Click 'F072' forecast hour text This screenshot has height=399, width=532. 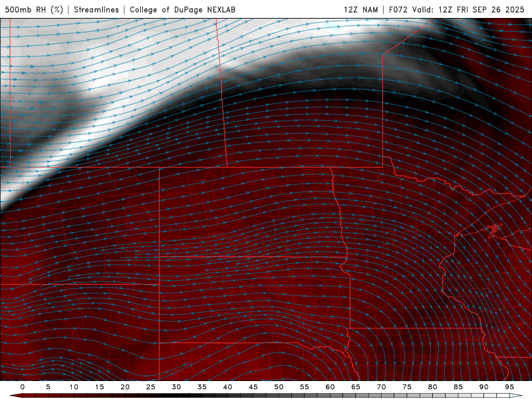[x=398, y=9]
